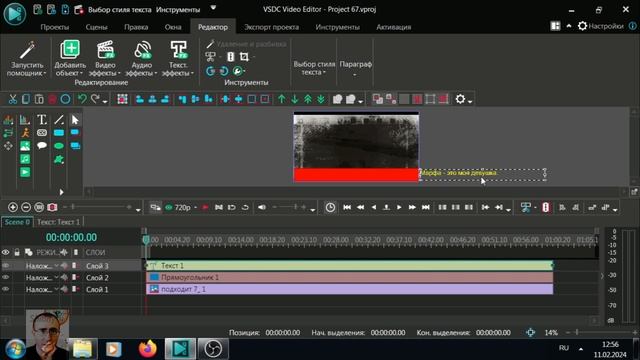Select the arrow cursor tool
Image resolution: width=640 pixels, height=360 pixels.
coord(75,120)
